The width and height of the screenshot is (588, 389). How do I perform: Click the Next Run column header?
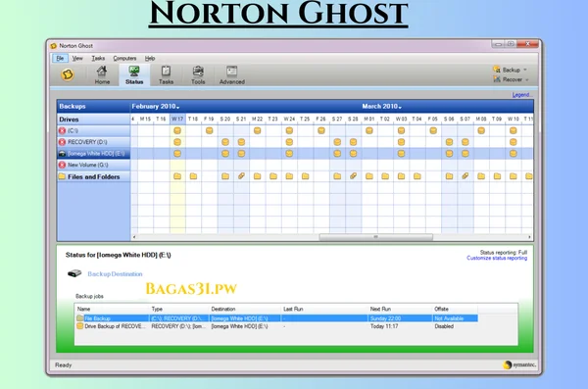[x=400, y=309]
